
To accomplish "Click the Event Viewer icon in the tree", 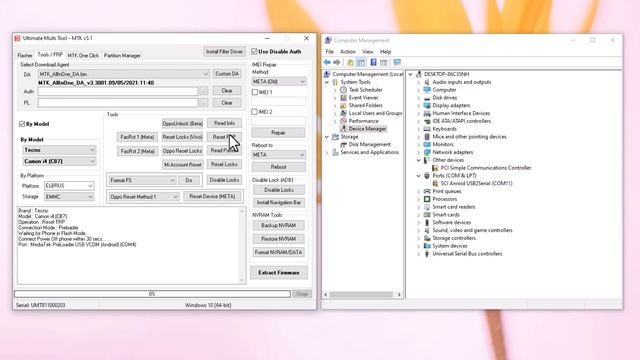I will (x=343, y=98).
